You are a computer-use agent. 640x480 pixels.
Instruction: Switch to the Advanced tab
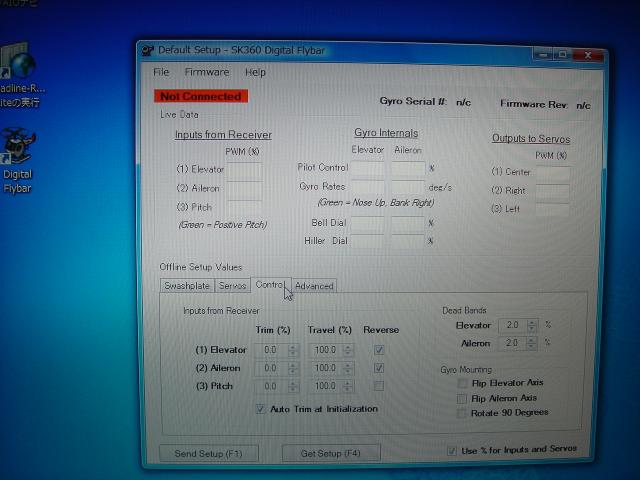314,286
